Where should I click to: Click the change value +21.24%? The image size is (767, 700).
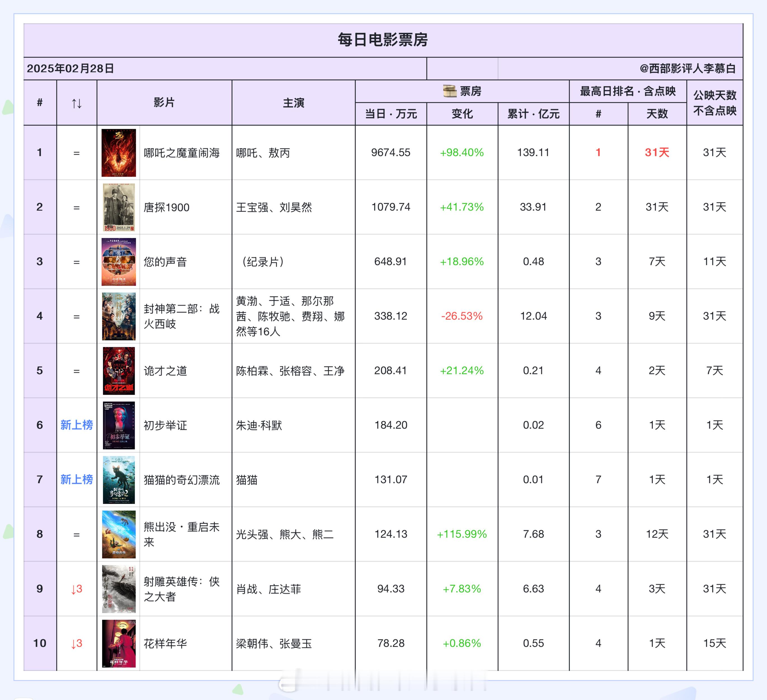pyautogui.click(x=462, y=371)
